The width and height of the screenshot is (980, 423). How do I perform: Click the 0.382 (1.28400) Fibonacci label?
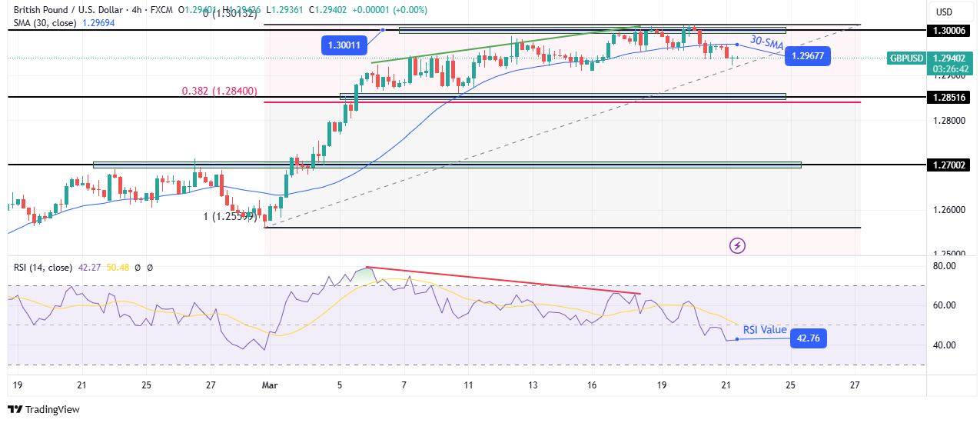click(223, 91)
